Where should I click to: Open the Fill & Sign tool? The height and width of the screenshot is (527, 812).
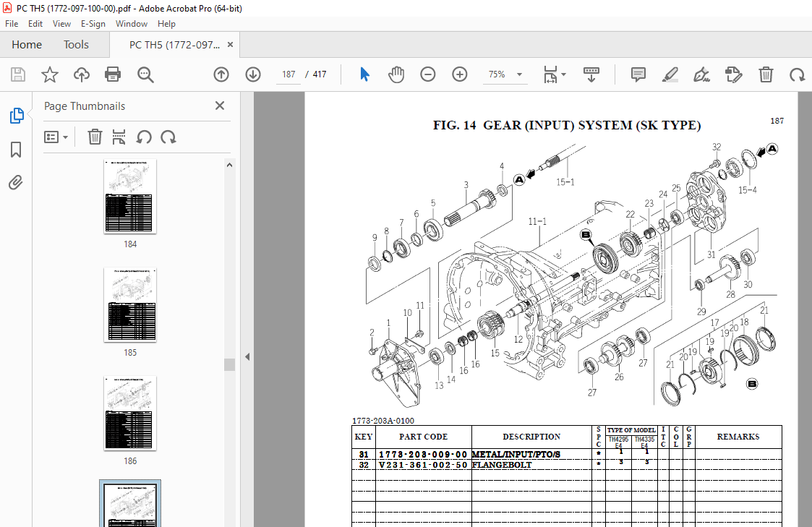click(701, 74)
